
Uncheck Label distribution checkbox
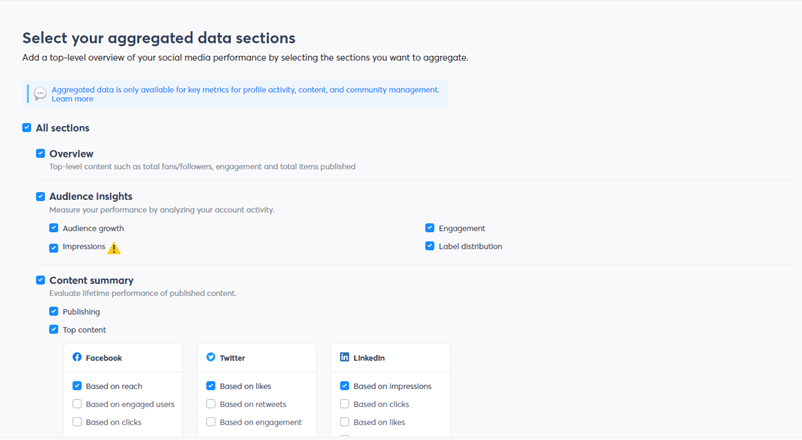pyautogui.click(x=430, y=246)
